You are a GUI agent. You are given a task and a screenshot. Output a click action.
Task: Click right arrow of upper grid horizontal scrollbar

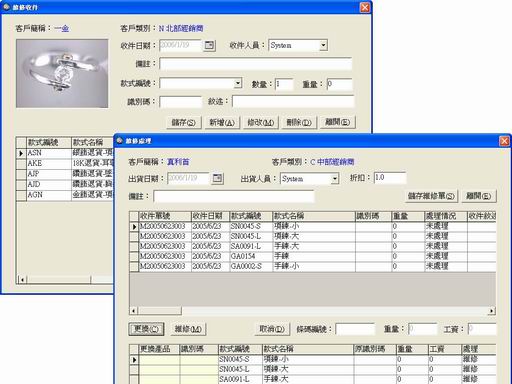pos(492,311)
